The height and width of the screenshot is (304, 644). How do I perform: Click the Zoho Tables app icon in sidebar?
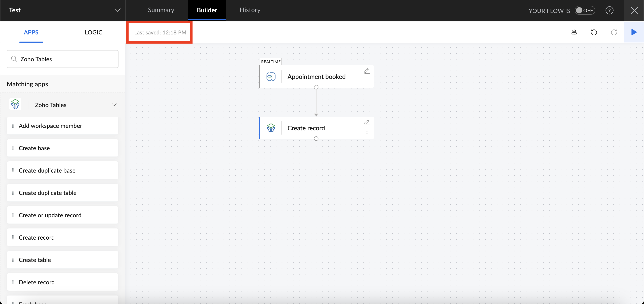tap(15, 104)
